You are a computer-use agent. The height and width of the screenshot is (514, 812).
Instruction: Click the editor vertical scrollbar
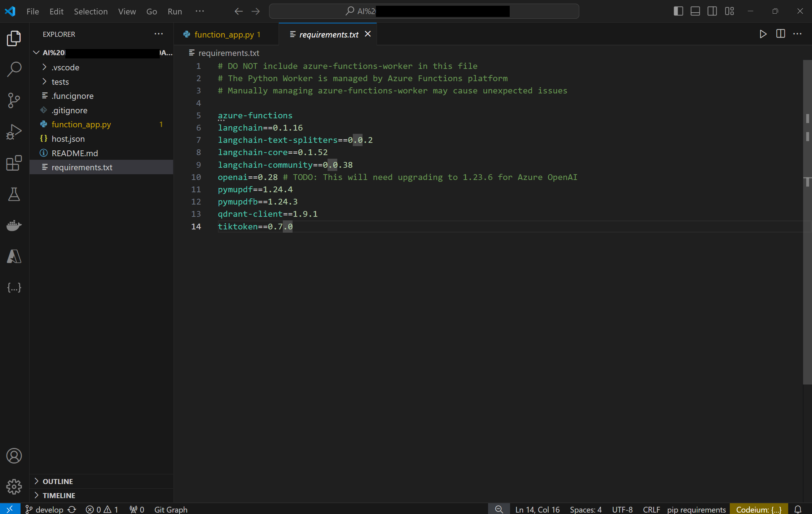[x=807, y=222]
